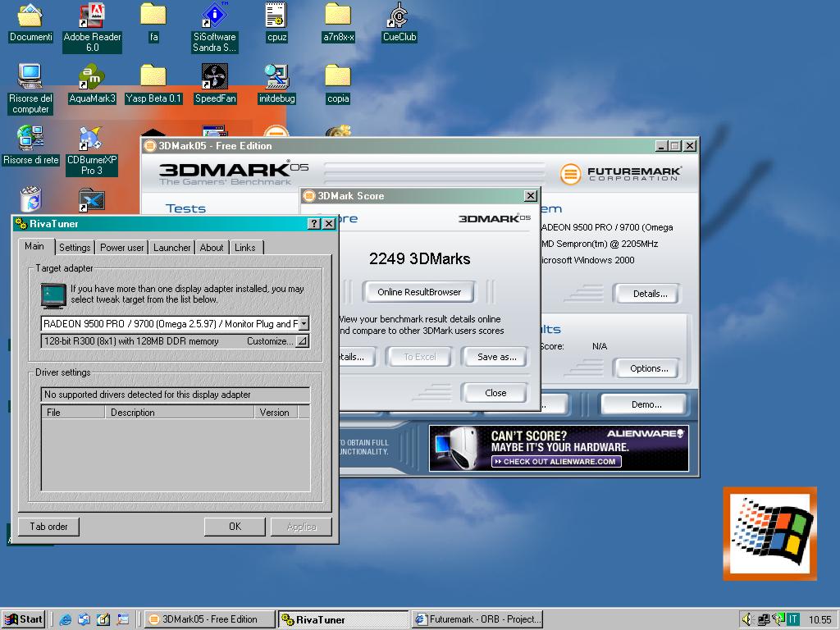Switch to RivaTuner Main tab
The width and height of the screenshot is (840, 630).
click(34, 246)
